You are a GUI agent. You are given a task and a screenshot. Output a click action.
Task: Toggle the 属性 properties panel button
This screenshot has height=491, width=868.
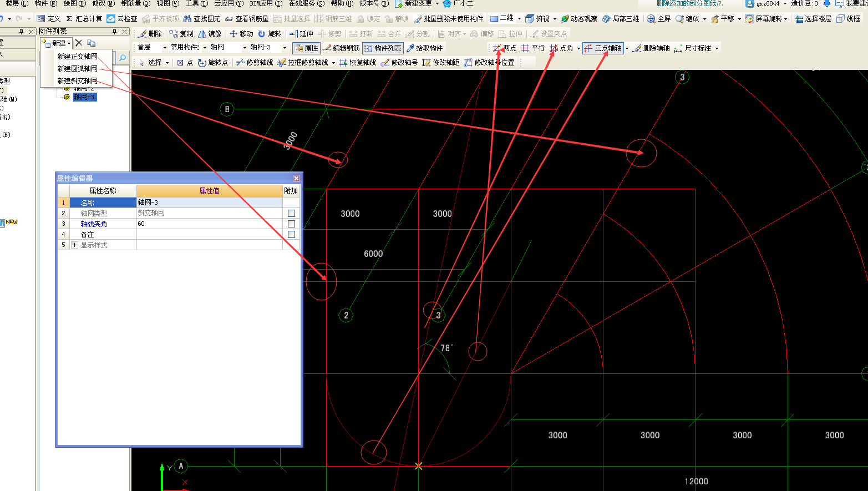(306, 48)
